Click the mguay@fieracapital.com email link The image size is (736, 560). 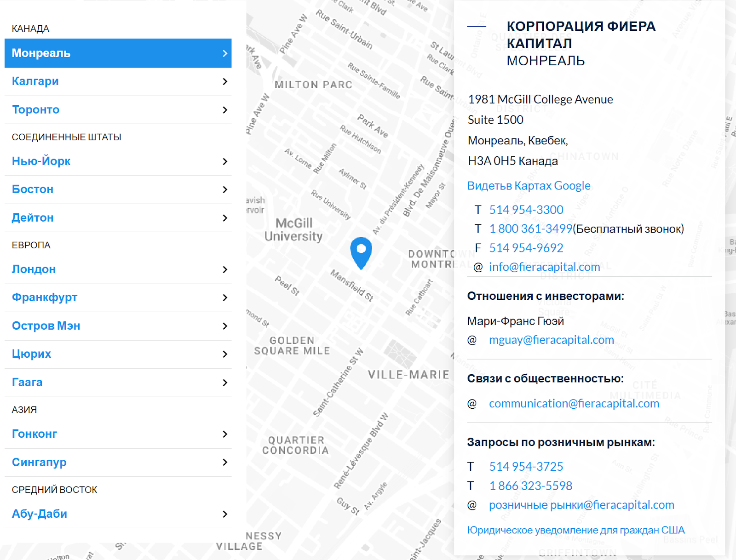point(551,340)
